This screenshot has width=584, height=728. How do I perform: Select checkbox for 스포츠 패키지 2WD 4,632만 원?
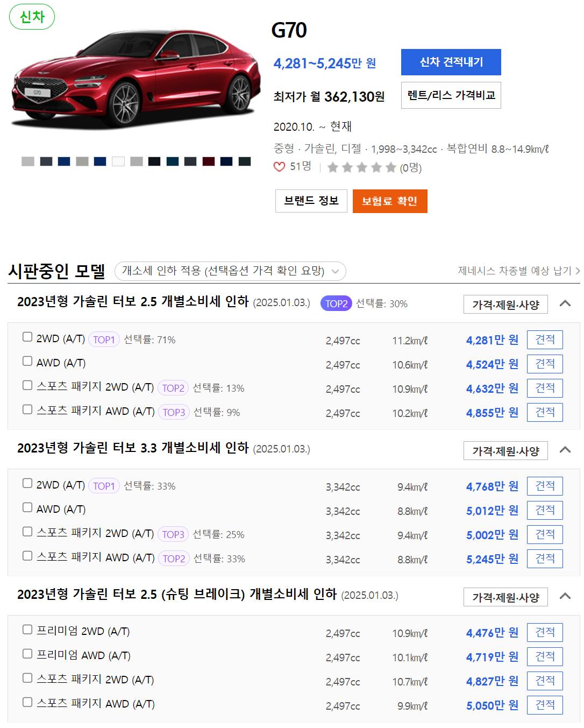coord(27,385)
